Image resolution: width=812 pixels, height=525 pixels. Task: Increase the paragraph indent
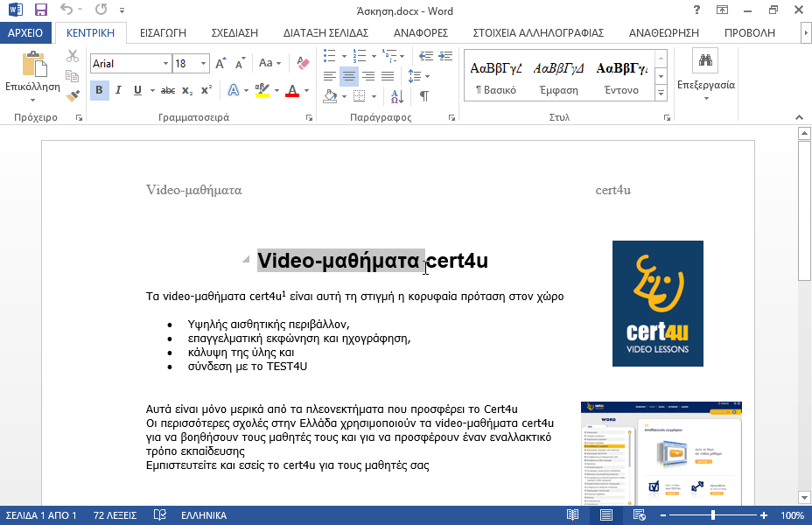444,56
